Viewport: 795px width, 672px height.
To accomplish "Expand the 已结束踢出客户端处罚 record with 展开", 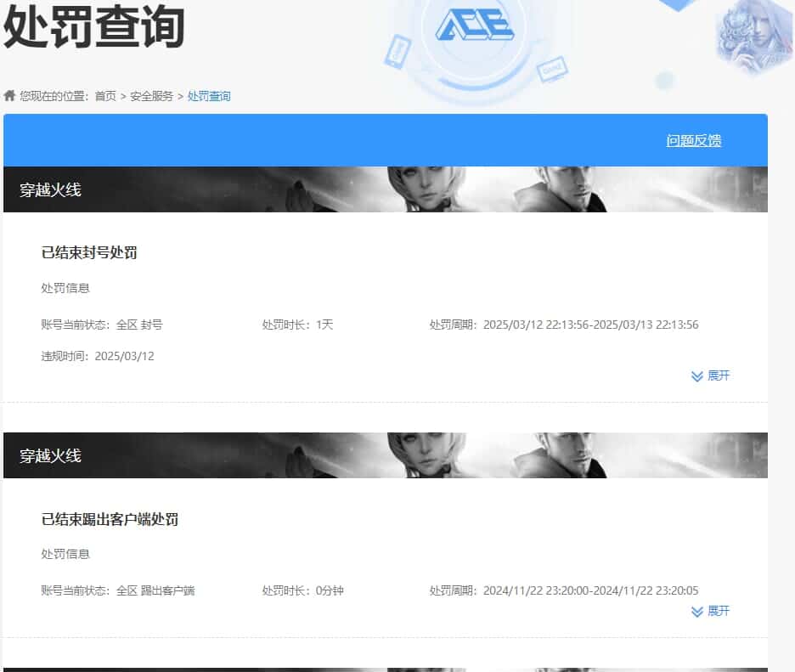I will [710, 611].
